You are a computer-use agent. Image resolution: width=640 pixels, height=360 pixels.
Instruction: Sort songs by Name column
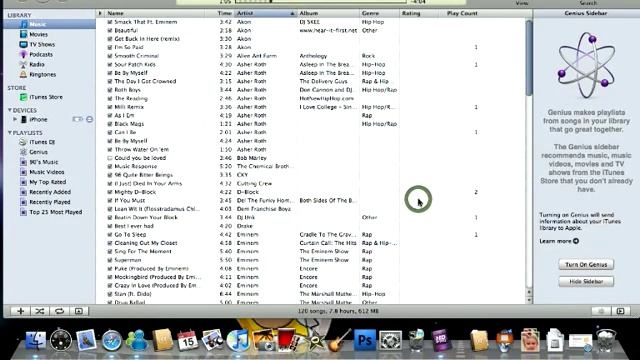(x=155, y=13)
